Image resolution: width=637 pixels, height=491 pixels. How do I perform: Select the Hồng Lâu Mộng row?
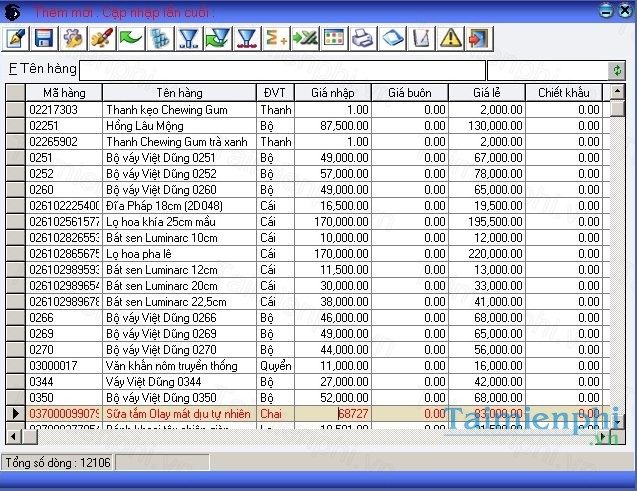[x=180, y=126]
